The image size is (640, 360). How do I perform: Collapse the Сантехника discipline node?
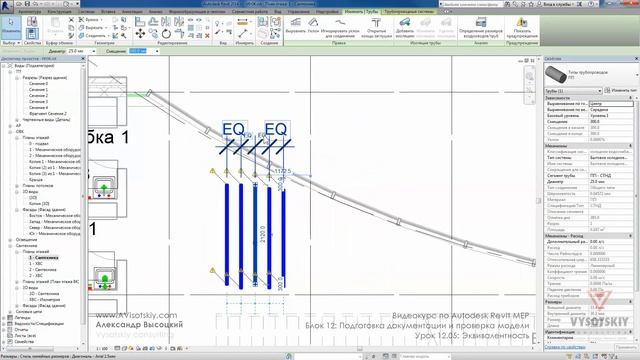click(11, 246)
